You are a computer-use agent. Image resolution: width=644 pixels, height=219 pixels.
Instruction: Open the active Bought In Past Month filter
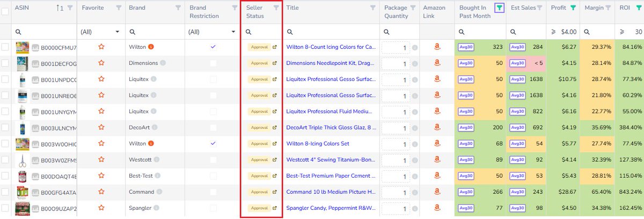500,8
